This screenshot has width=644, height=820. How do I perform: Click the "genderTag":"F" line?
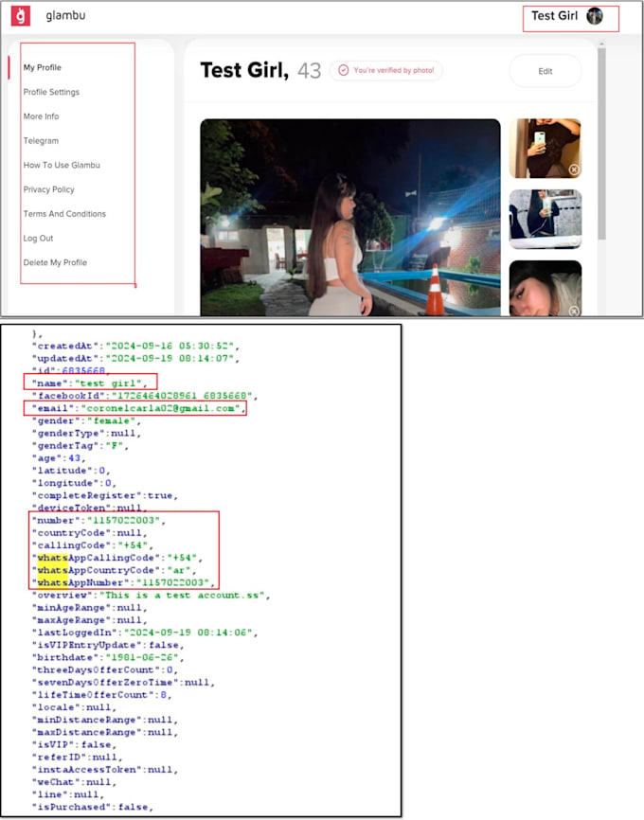80,446
